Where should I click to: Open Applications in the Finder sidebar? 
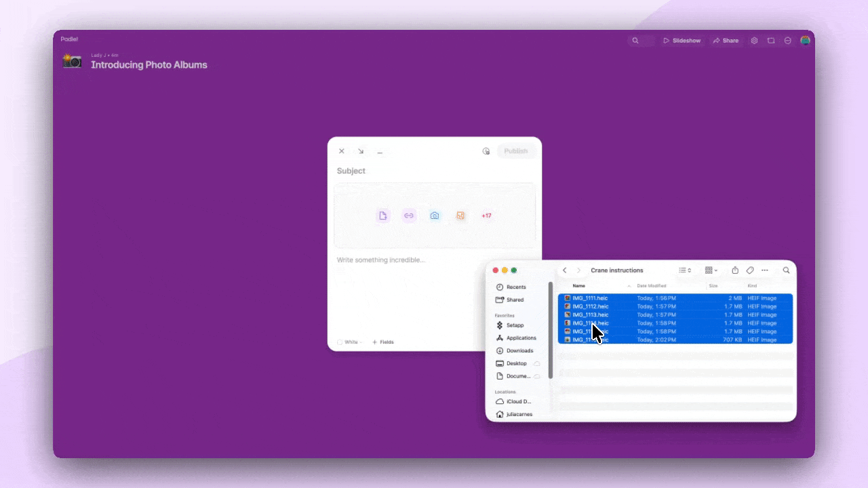coord(520,338)
